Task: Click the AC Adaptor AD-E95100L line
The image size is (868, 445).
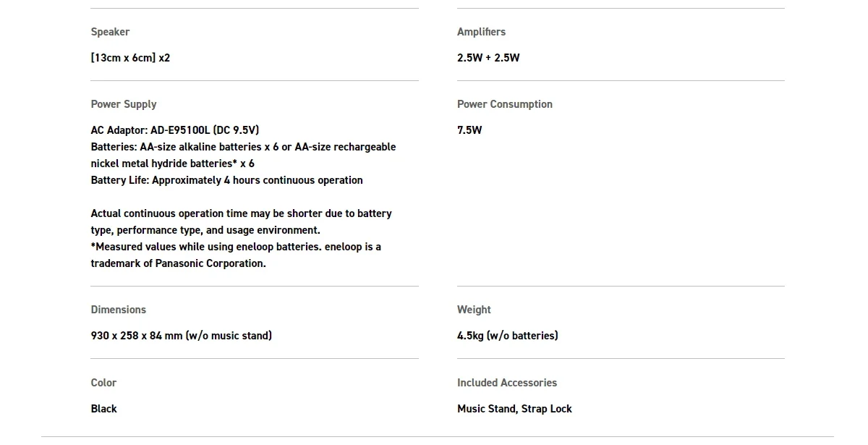Action: pyautogui.click(x=175, y=130)
